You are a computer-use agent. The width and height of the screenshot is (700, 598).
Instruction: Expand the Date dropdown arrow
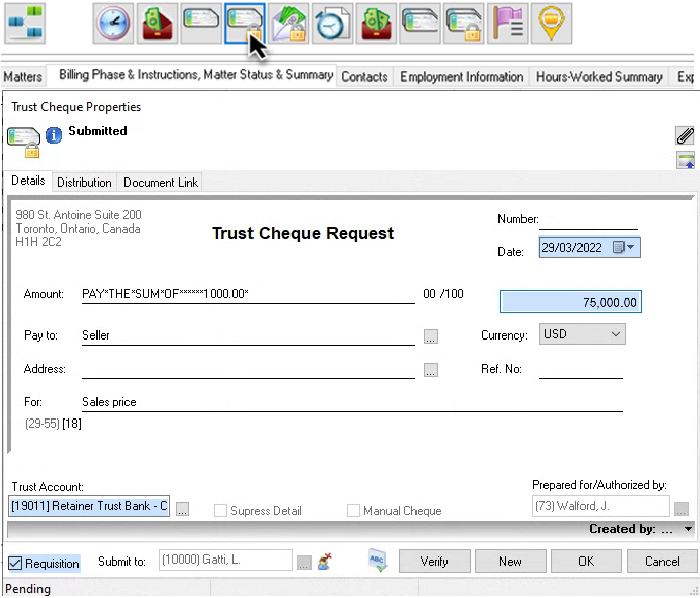631,248
